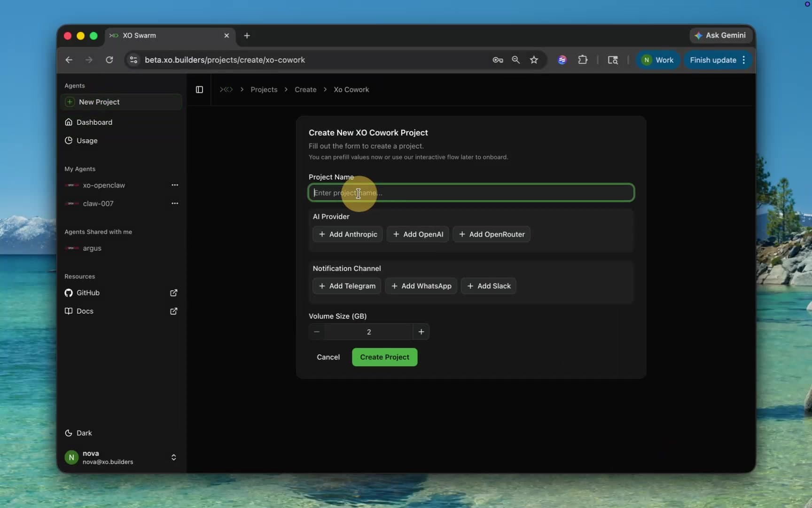Viewport: 812px width, 508px height.
Task: Open Chrome three-dot menu
Action: click(x=744, y=60)
